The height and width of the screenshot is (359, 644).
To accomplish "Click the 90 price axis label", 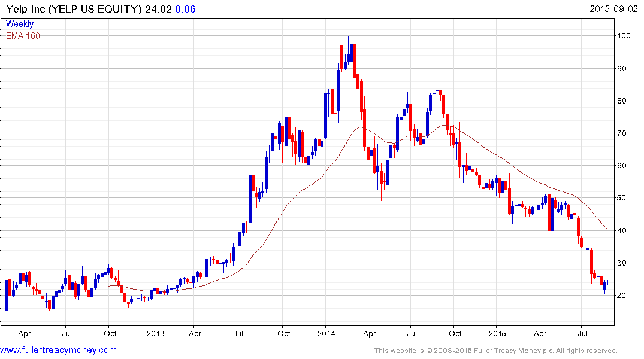I will (622, 69).
